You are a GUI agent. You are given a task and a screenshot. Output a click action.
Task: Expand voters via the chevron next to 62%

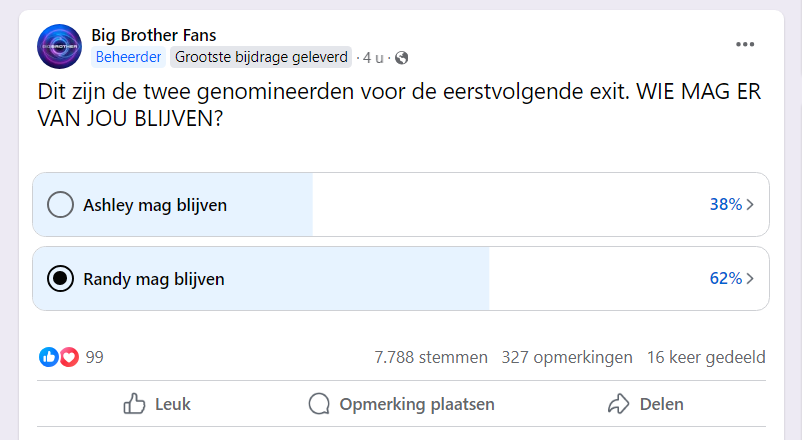click(x=750, y=279)
